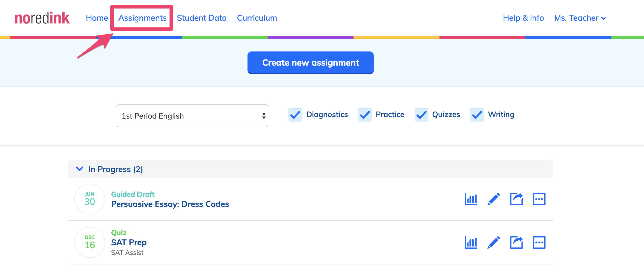Image resolution: width=644 pixels, height=275 pixels.
Task: Click the Quiz type label
Action: [x=119, y=232]
